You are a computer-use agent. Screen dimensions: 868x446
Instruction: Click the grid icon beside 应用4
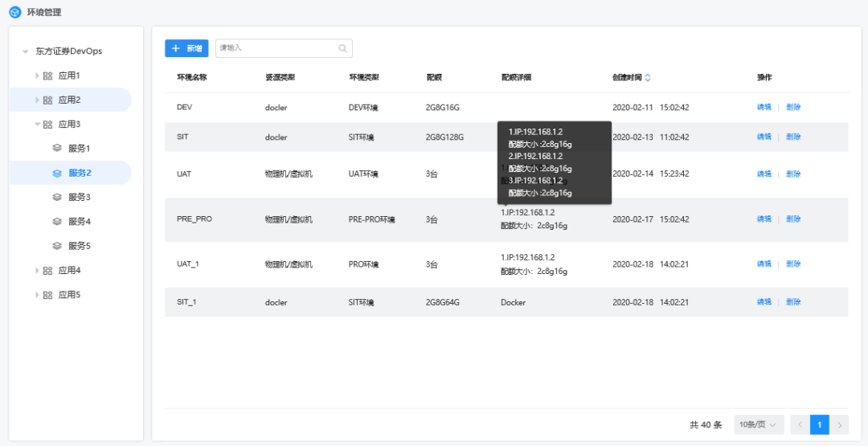click(x=47, y=271)
